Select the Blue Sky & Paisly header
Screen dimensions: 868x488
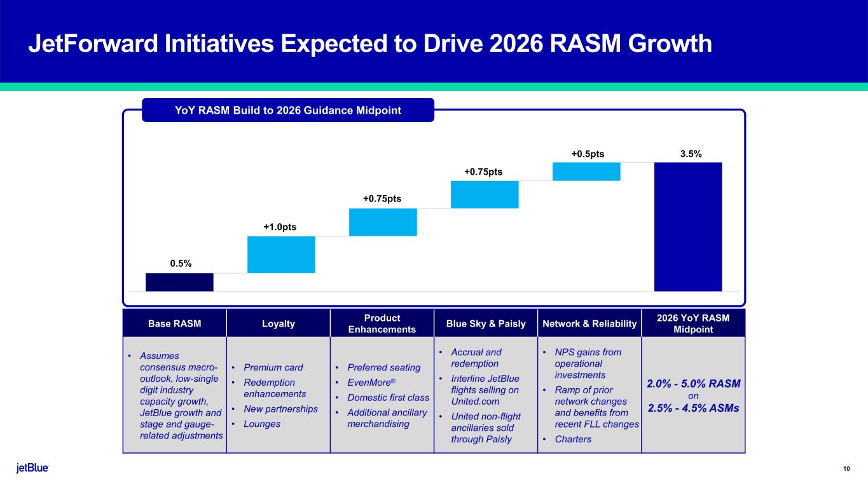coord(486,323)
